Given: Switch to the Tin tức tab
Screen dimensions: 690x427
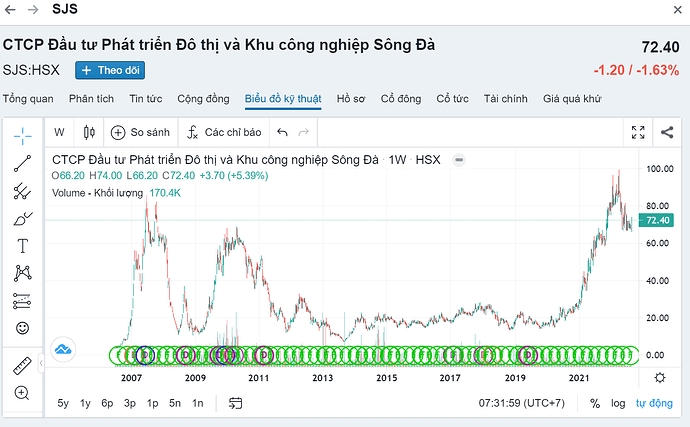Looking at the screenshot, I should tap(146, 99).
